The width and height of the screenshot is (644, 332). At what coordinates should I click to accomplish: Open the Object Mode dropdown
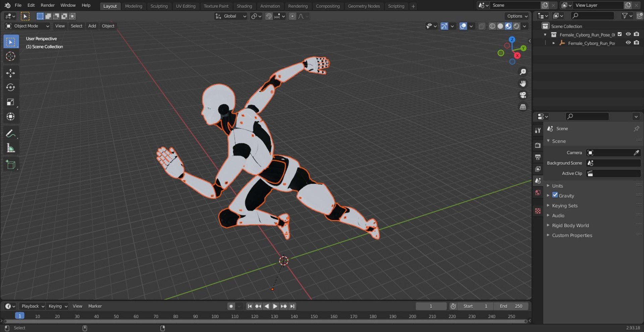[28, 26]
